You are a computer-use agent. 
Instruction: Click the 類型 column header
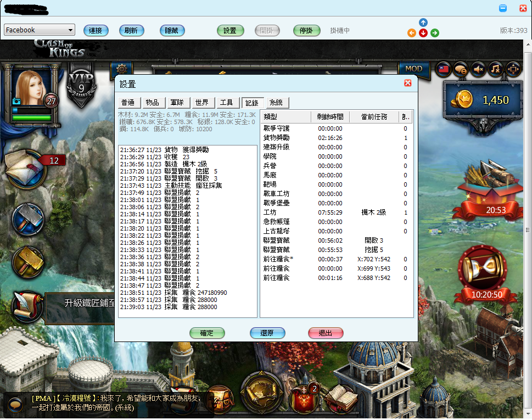285,117
